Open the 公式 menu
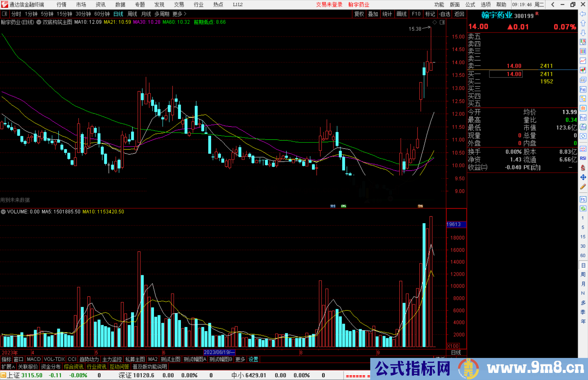 click(470, 5)
